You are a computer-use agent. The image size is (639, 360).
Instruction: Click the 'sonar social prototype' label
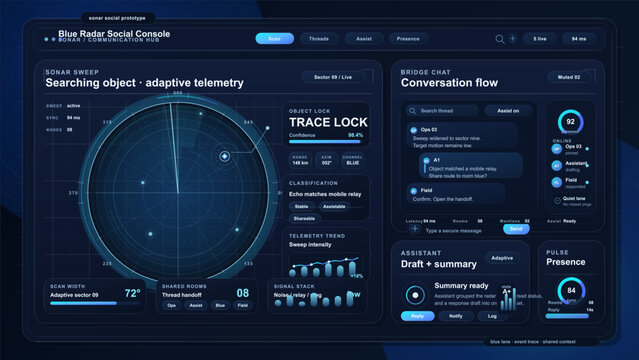[x=117, y=18]
